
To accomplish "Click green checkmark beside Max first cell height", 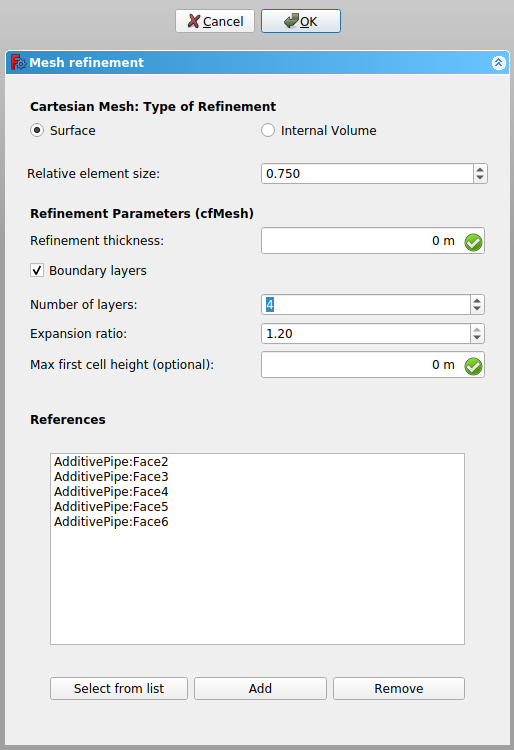I will 473,367.
